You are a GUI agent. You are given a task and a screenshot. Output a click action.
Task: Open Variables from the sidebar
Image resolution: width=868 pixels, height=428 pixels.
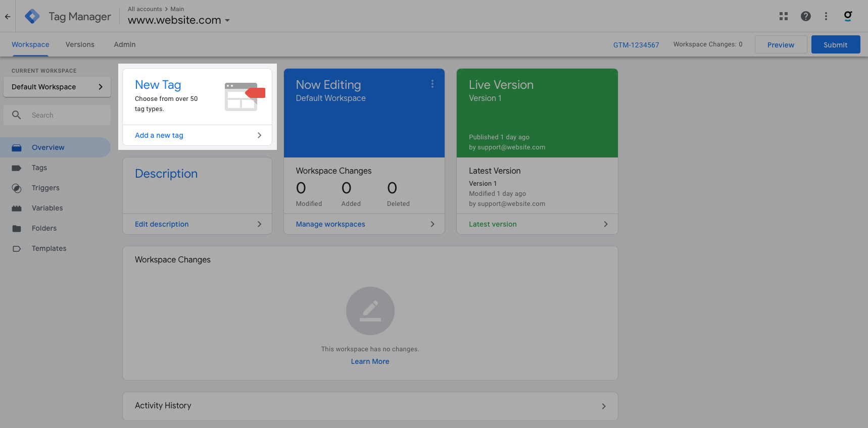click(47, 208)
